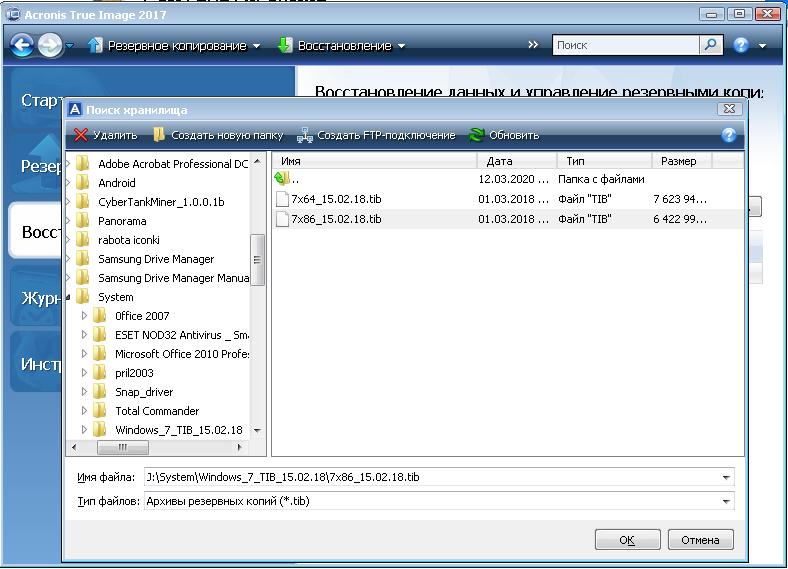This screenshot has width=788, height=569.
Task: Click tree horizontal scroll left arrow
Action: click(74, 447)
